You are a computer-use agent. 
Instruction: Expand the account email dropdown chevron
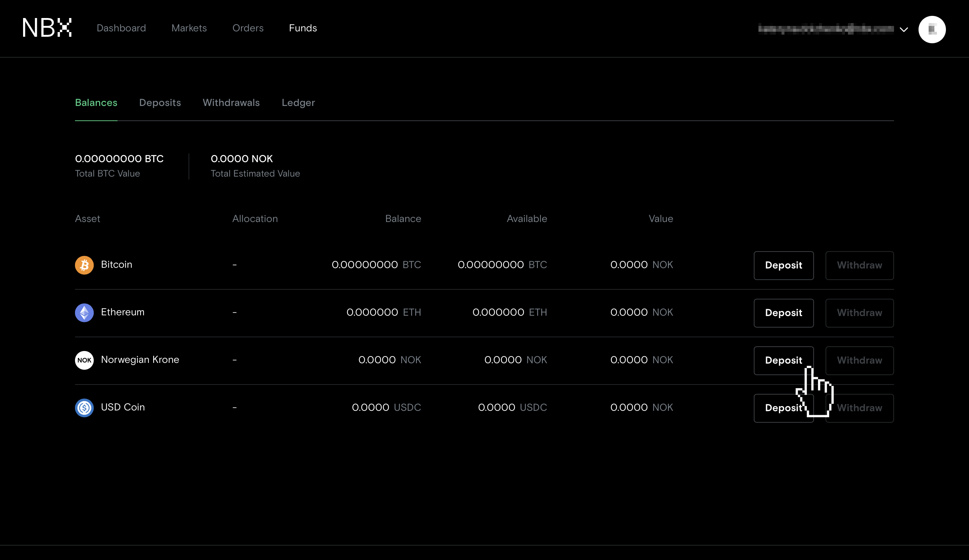click(904, 30)
